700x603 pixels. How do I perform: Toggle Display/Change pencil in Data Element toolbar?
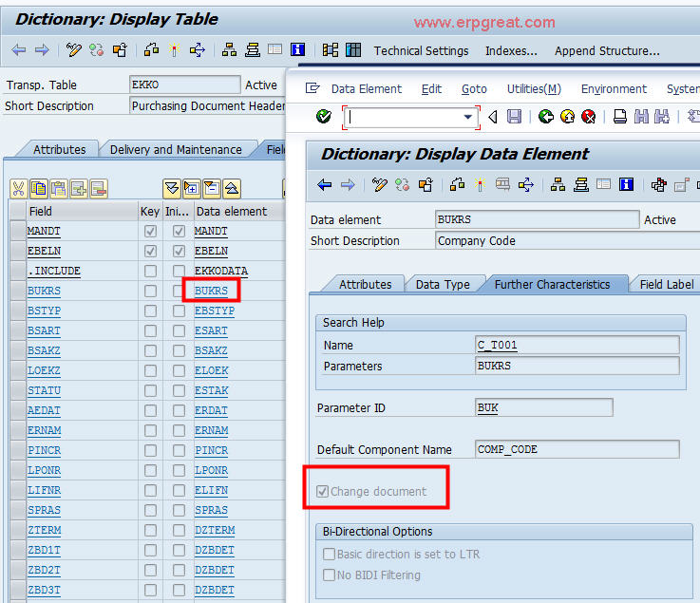(380, 184)
